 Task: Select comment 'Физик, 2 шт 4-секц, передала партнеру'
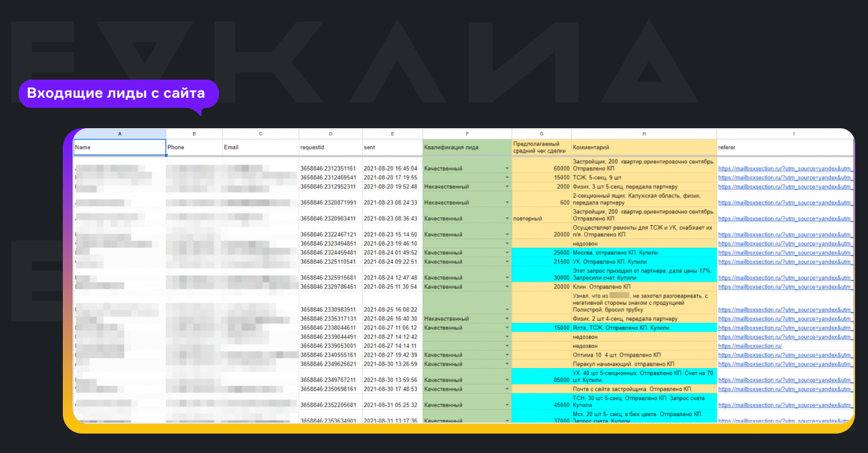(644, 319)
